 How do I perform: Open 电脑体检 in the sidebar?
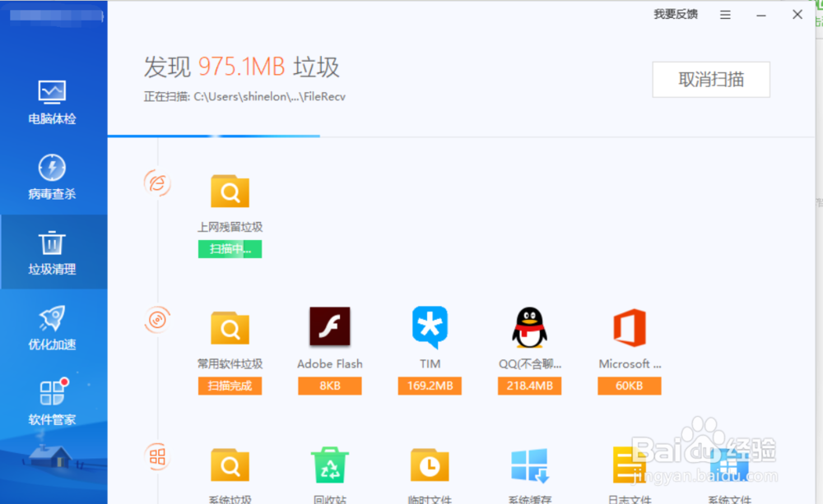[52, 103]
